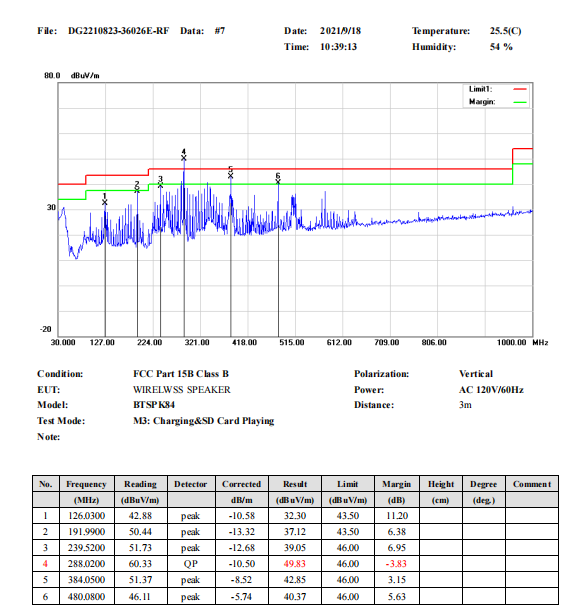Image resolution: width=571 pixels, height=615 pixels.
Task: Click the 709.00 x-axis label
Action: click(387, 342)
